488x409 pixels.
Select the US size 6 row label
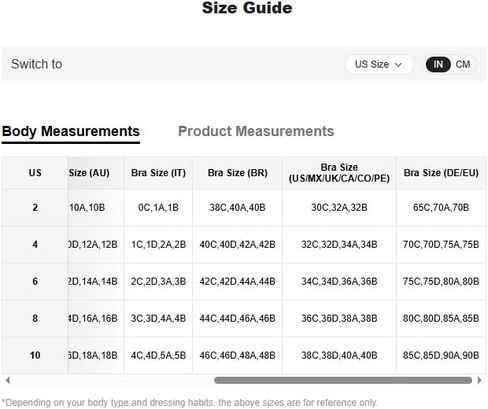pyautogui.click(x=35, y=281)
